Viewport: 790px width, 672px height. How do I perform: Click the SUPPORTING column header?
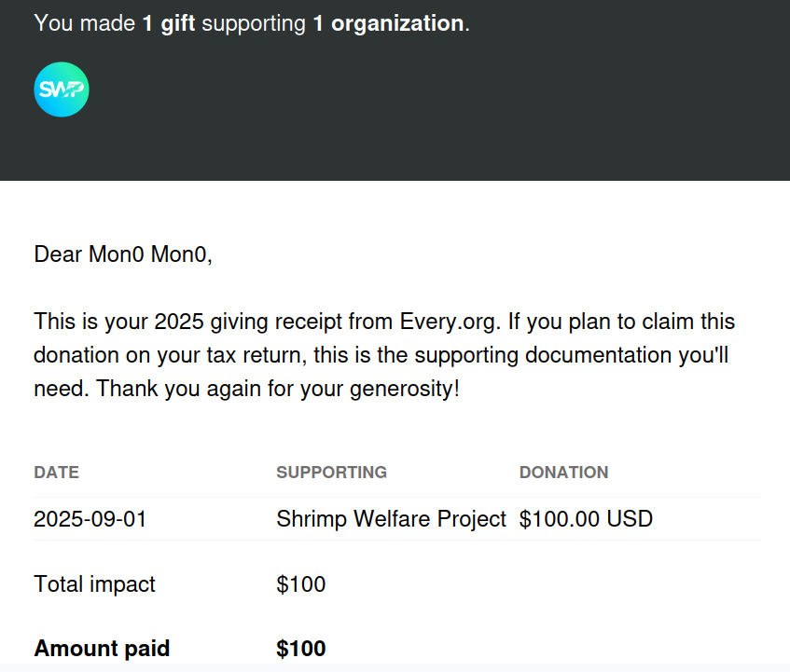pyautogui.click(x=331, y=473)
